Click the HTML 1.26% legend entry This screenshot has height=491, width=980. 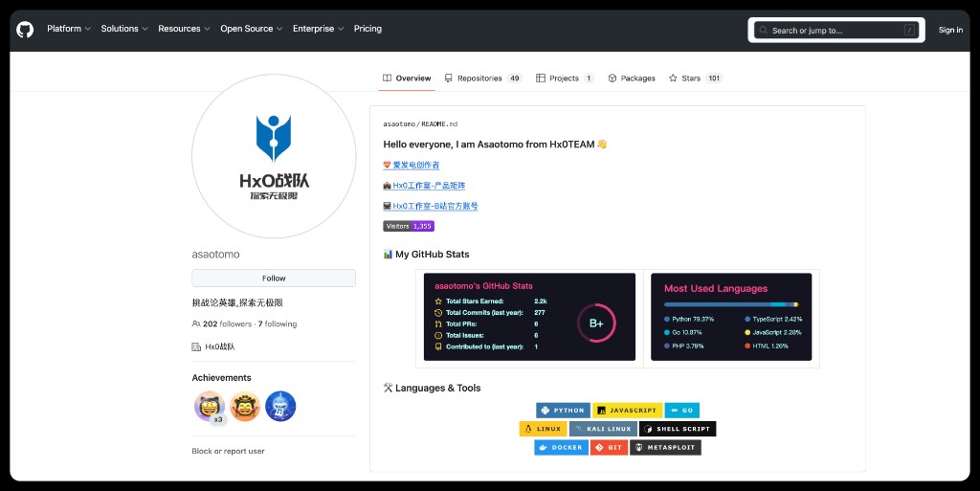[767, 346]
